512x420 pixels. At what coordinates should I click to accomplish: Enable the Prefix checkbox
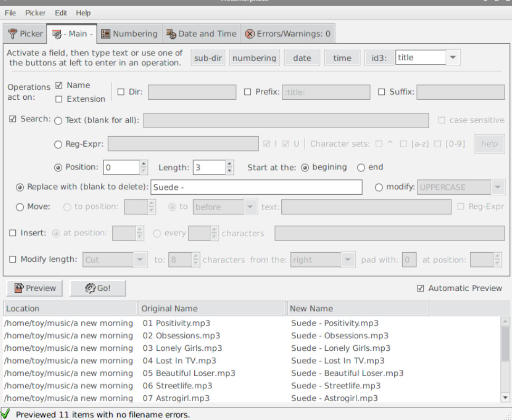pyautogui.click(x=248, y=92)
